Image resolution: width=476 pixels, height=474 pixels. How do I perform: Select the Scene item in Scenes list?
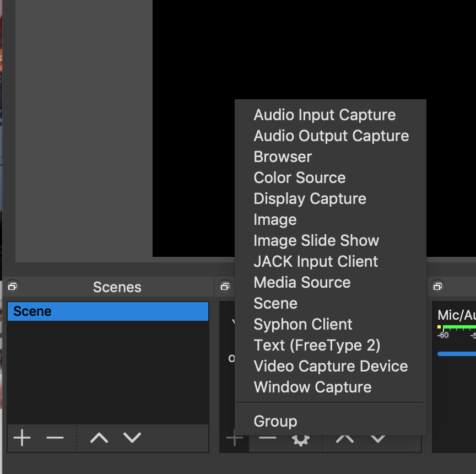[x=107, y=311]
